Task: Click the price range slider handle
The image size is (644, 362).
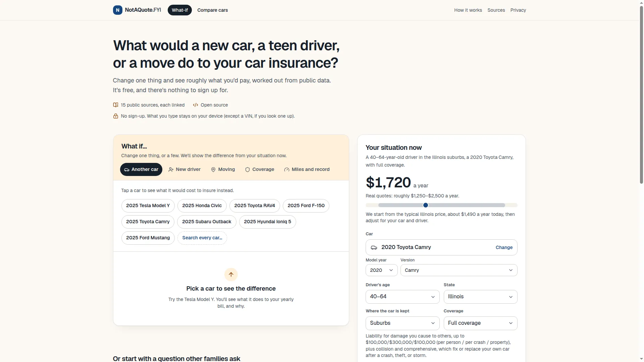Action: tap(426, 205)
